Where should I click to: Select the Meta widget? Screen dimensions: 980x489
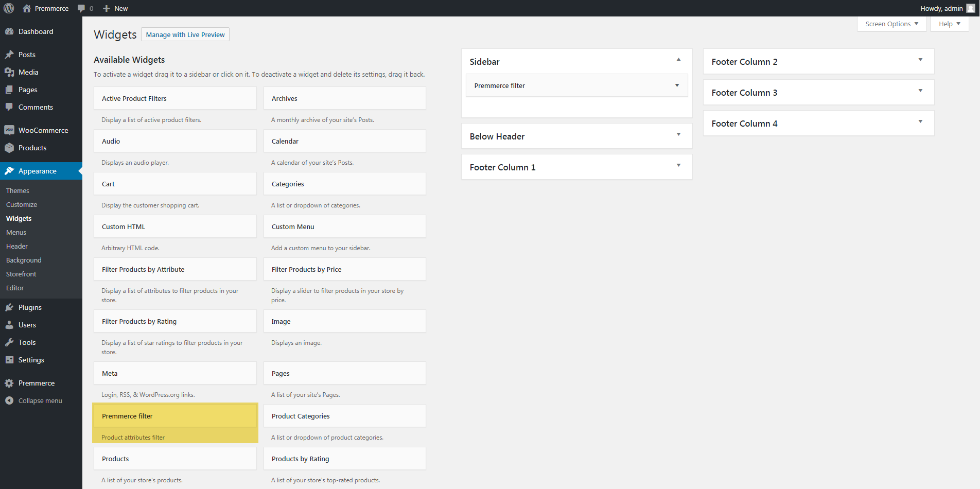175,373
